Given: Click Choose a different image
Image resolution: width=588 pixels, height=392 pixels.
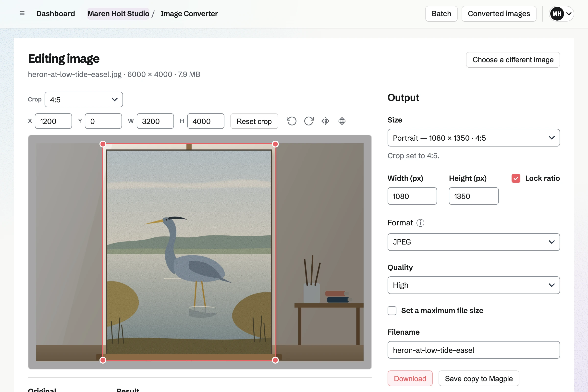Looking at the screenshot, I should coord(513,60).
